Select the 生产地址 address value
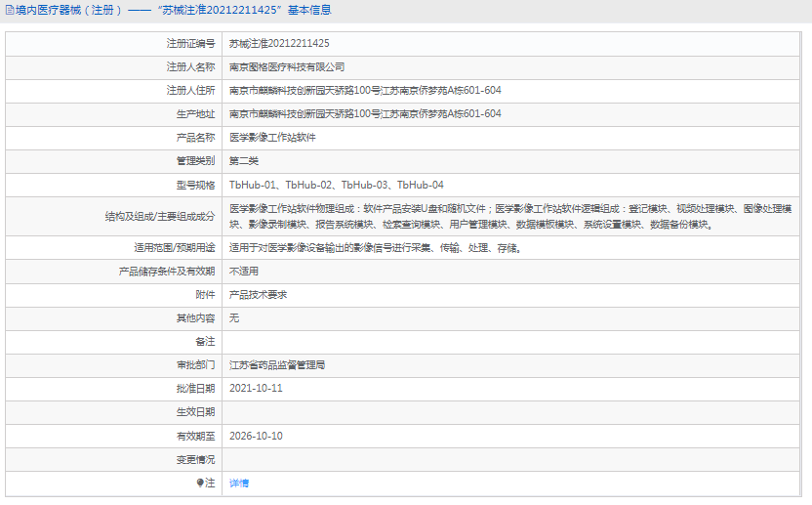812x505 pixels. pyautogui.click(x=365, y=113)
